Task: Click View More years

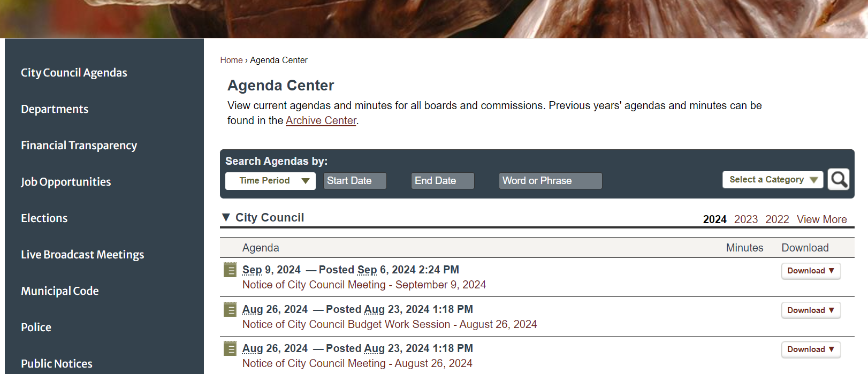Action: click(x=821, y=219)
